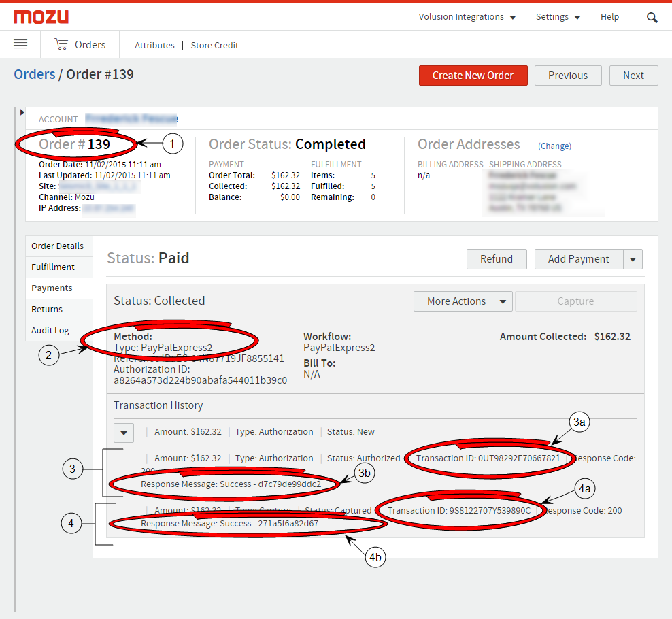The width and height of the screenshot is (672, 619).
Task: Click the Status: Collected label
Action: [x=159, y=301]
